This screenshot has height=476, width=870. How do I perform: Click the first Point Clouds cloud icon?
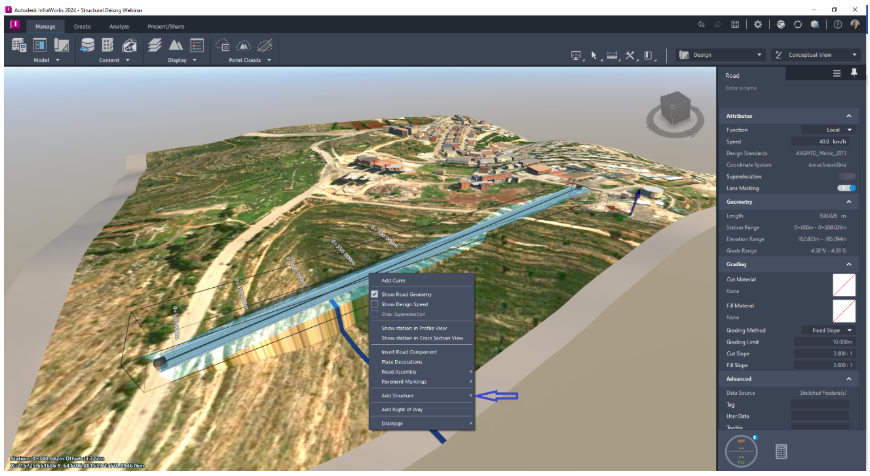[222, 45]
